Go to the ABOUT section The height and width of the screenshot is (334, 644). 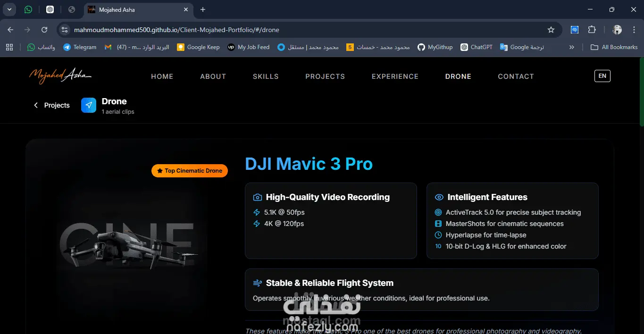213,76
